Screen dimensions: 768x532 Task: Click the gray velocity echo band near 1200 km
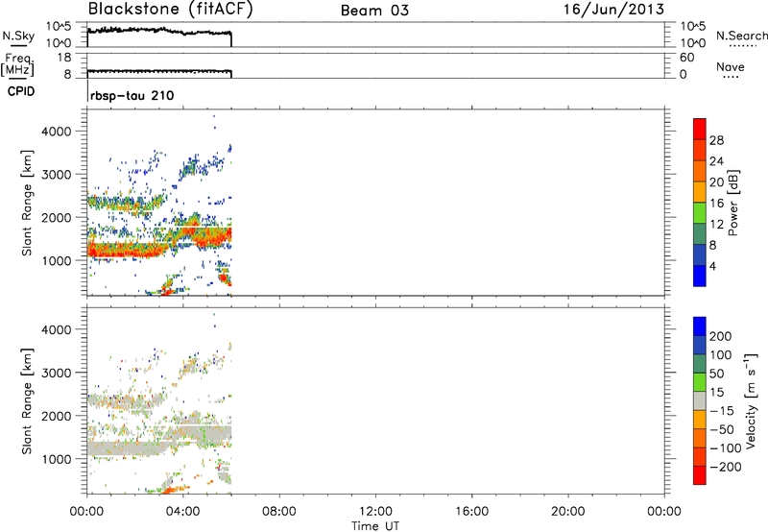[x=128, y=448]
